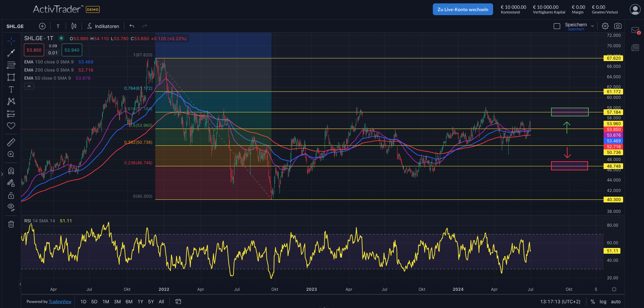Select the text annotation tool
Viewport: 644px width, 308px height.
point(11,89)
